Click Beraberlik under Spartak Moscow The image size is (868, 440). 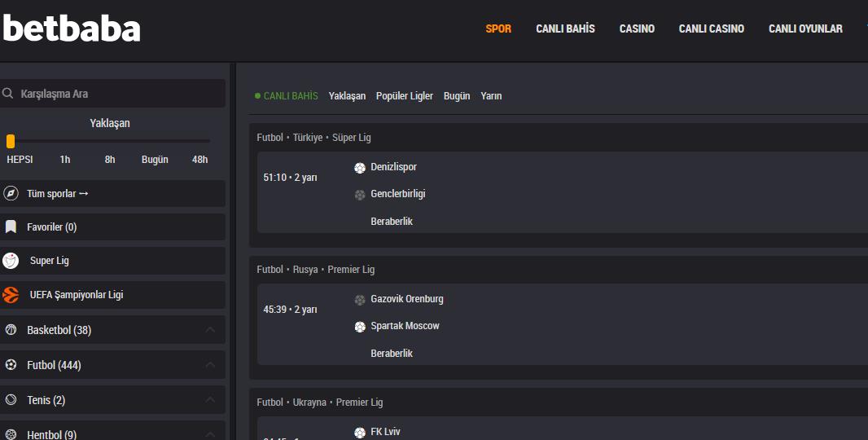click(x=392, y=353)
